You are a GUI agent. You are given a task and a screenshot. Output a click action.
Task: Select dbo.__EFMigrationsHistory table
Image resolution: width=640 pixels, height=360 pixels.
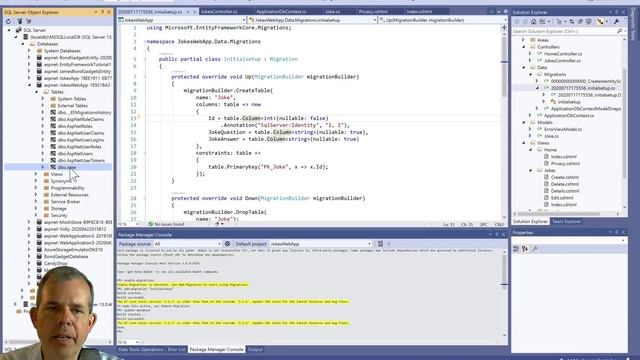tap(84, 112)
